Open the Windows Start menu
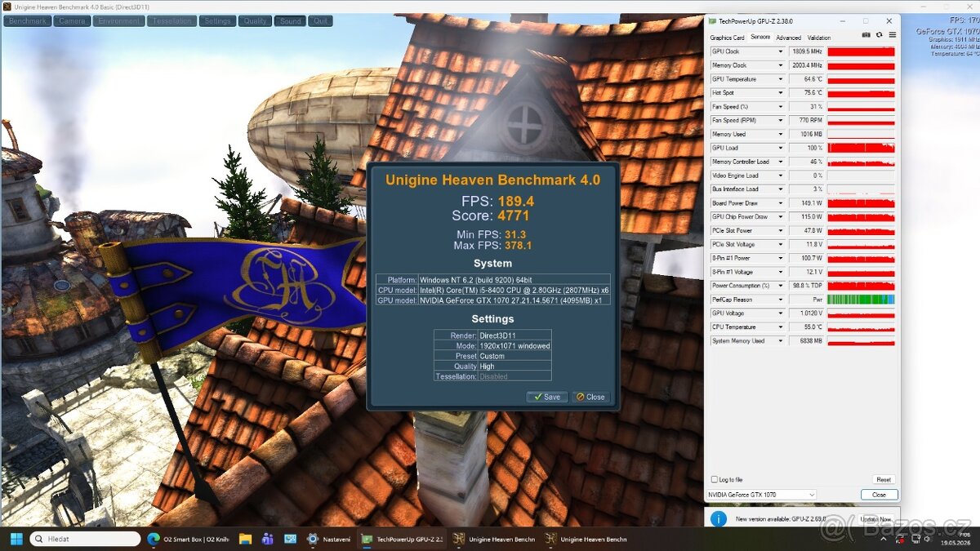 pos(16,539)
